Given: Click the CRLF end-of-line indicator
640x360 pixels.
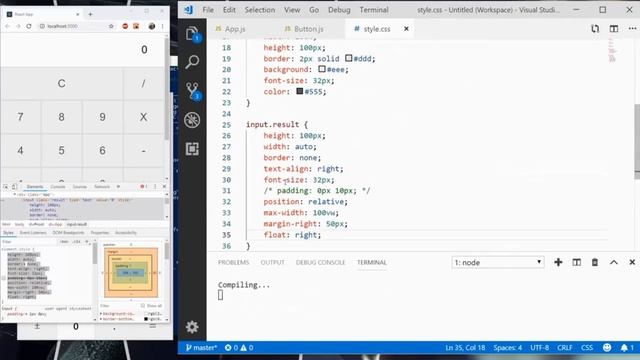Looking at the screenshot, I should [564, 347].
